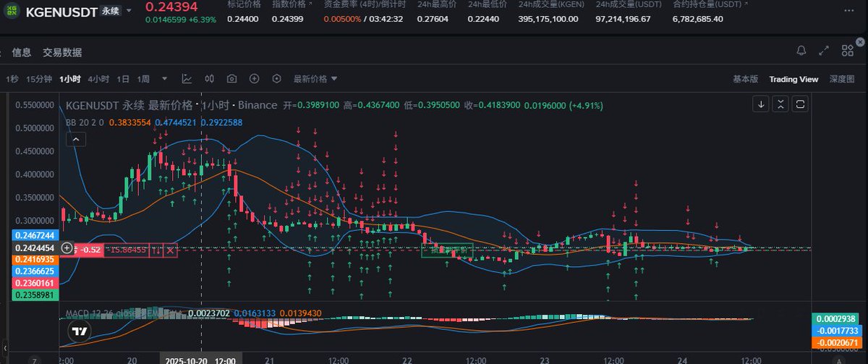The height and width of the screenshot is (364, 868).
Task: Click the 0.24394 last price value
Action: pos(170,7)
